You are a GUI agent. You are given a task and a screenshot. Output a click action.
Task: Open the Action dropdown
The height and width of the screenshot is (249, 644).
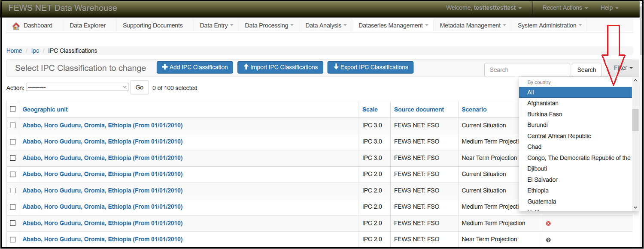click(77, 87)
